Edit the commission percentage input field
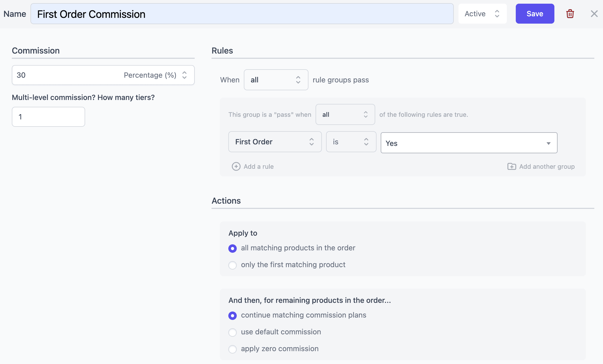Image resolution: width=603 pixels, height=364 pixels. coord(65,75)
